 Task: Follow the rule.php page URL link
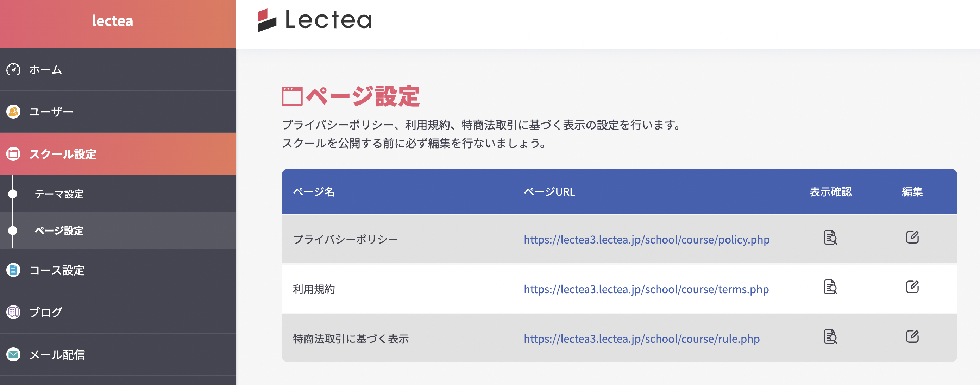point(641,339)
